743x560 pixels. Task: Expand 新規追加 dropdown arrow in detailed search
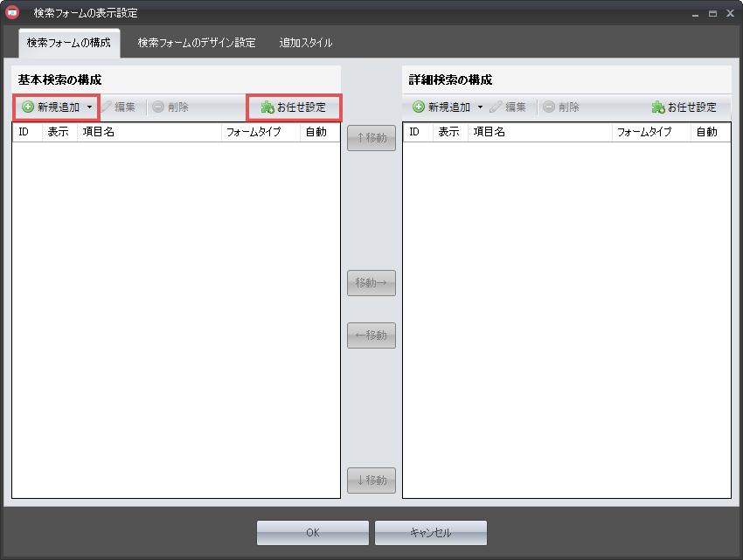click(x=480, y=107)
